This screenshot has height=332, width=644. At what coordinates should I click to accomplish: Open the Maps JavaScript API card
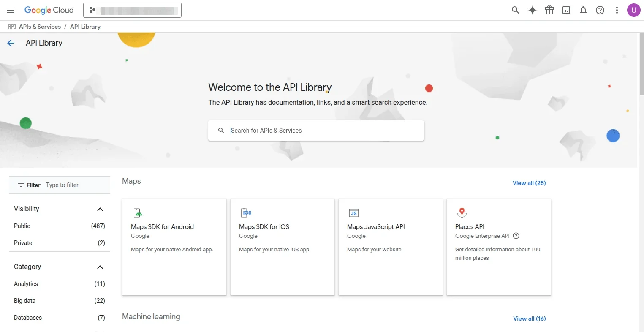(x=390, y=247)
